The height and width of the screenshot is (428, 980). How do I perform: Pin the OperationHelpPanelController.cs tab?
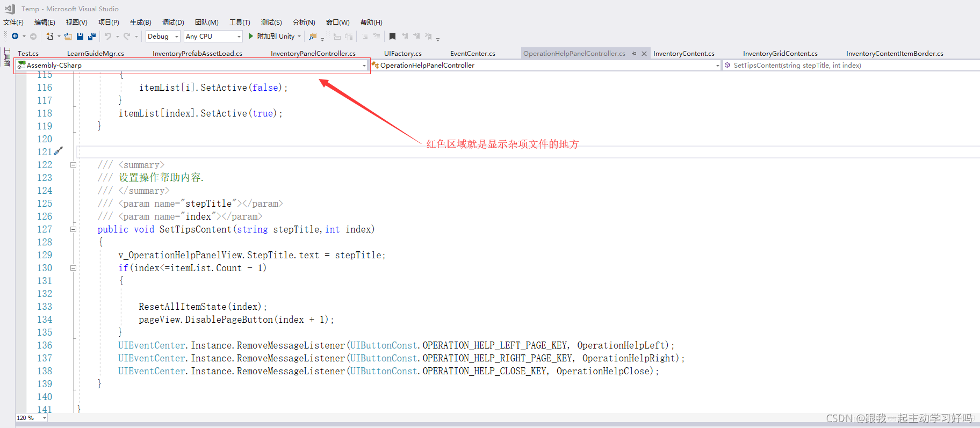tap(635, 54)
